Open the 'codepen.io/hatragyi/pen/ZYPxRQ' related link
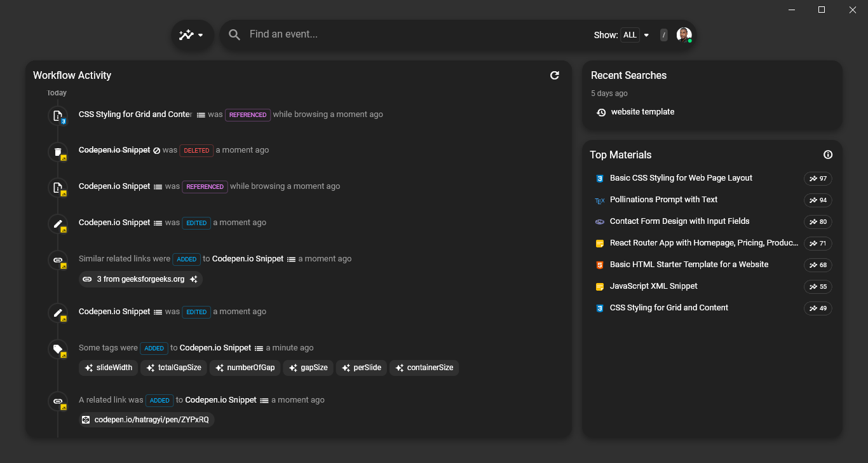 point(146,419)
